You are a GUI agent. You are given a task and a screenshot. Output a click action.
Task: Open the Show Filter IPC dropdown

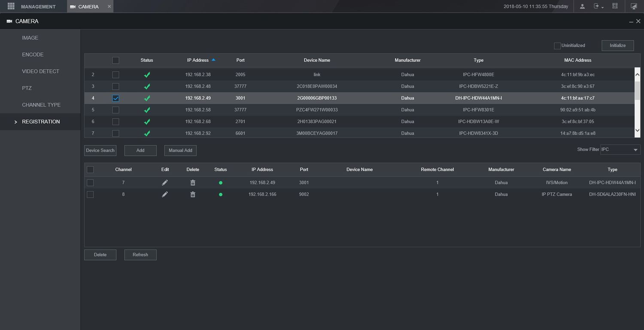620,150
